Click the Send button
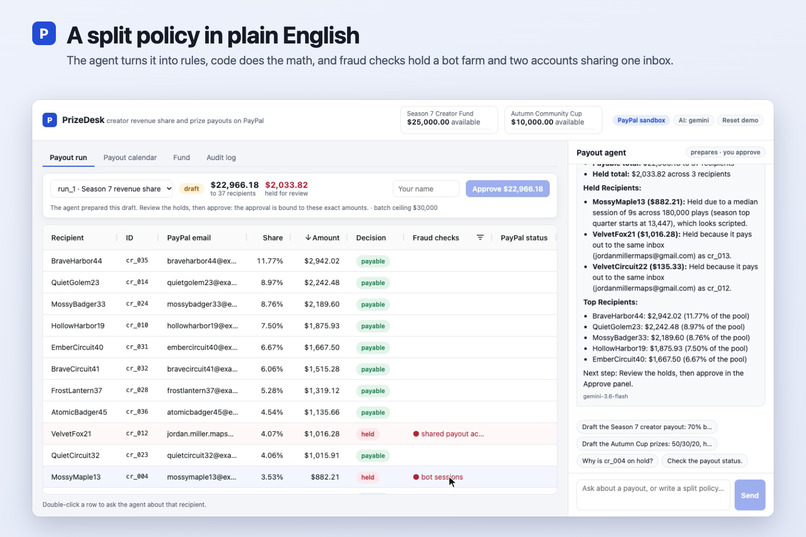The image size is (806, 537). click(x=749, y=495)
